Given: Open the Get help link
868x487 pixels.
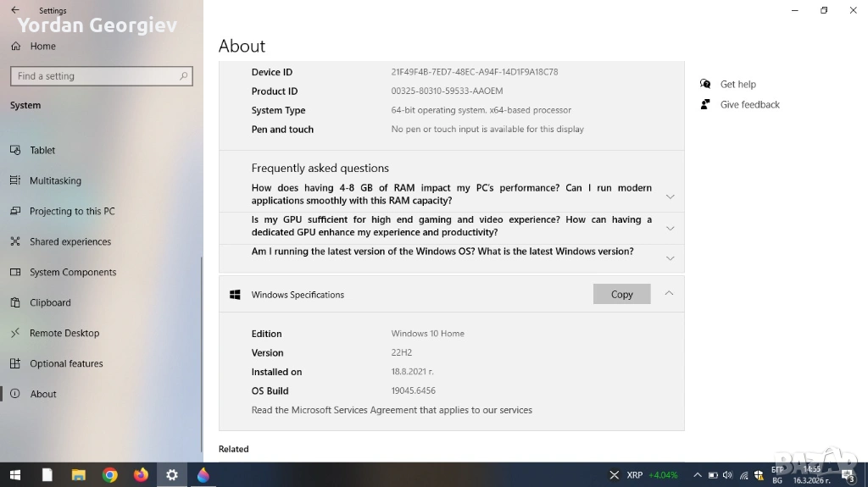Looking at the screenshot, I should point(737,85).
